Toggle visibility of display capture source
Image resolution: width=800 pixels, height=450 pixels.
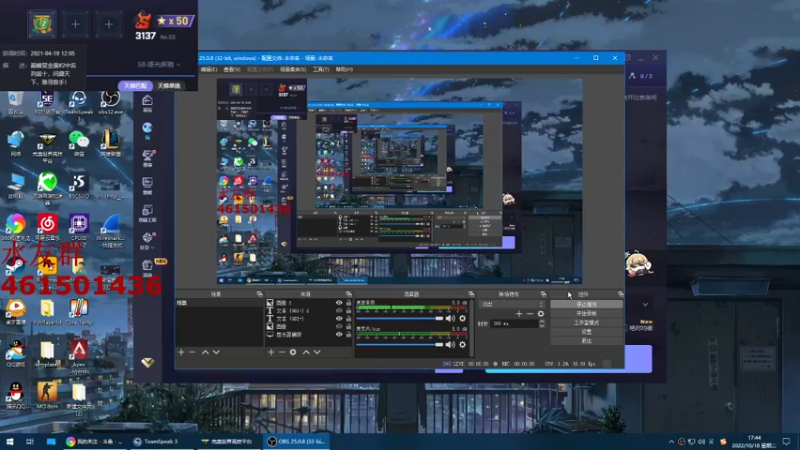(x=339, y=334)
